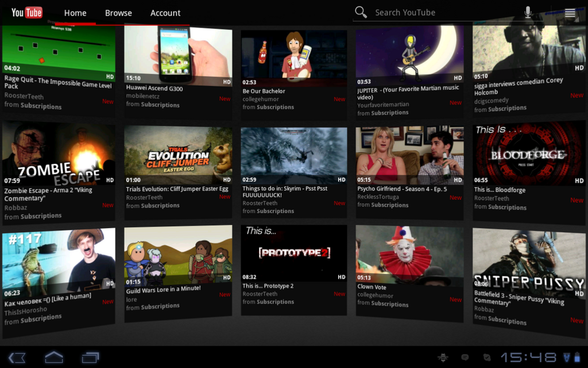Check the battery status icon

tap(578, 357)
